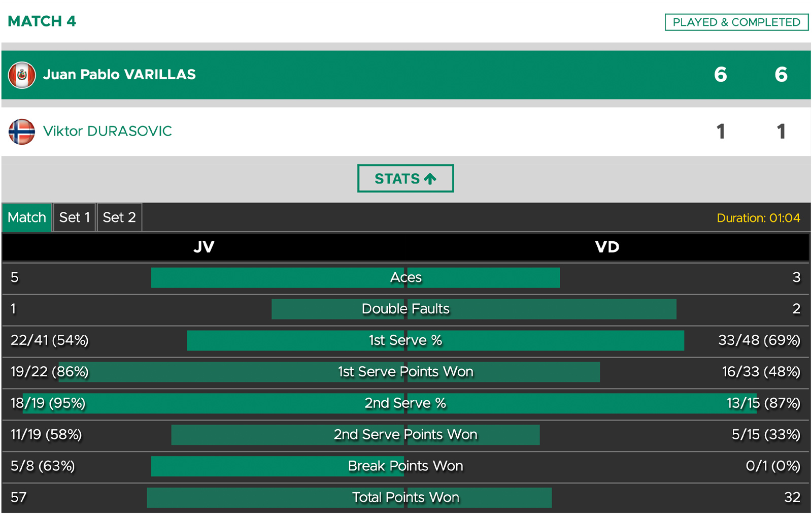Click the Total Points Won bar
The width and height of the screenshot is (812, 514).
click(x=349, y=498)
